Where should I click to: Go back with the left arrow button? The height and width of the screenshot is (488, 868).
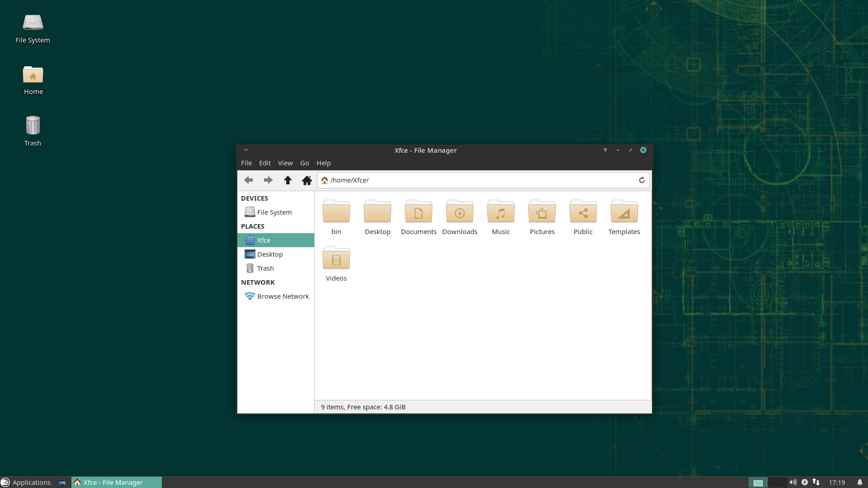click(248, 180)
